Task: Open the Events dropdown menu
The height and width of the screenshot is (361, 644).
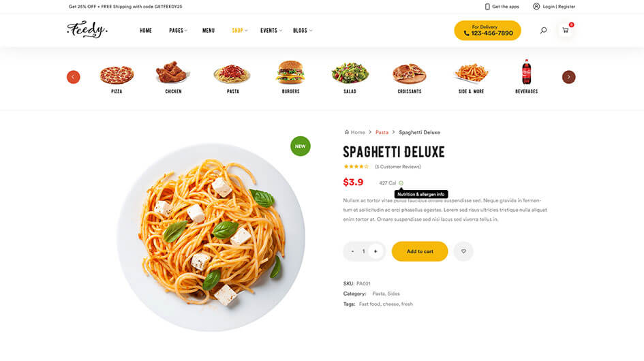Action: 271,31
